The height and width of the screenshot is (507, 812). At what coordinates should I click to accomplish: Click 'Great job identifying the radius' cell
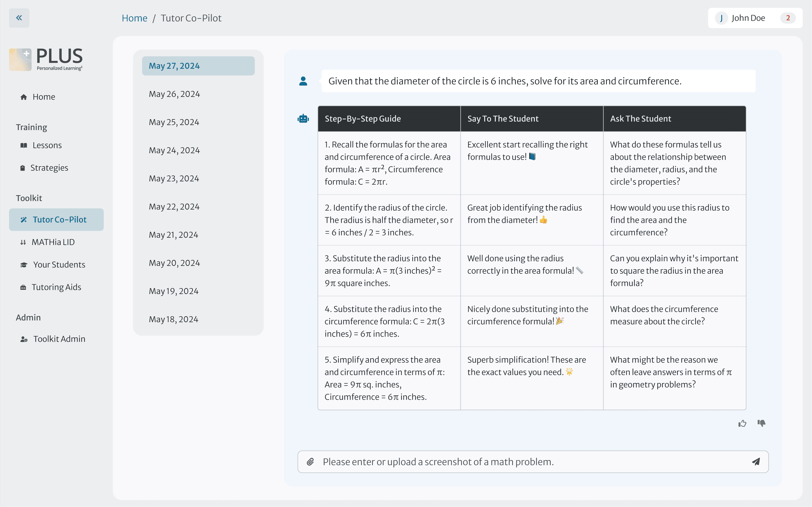coord(532,220)
